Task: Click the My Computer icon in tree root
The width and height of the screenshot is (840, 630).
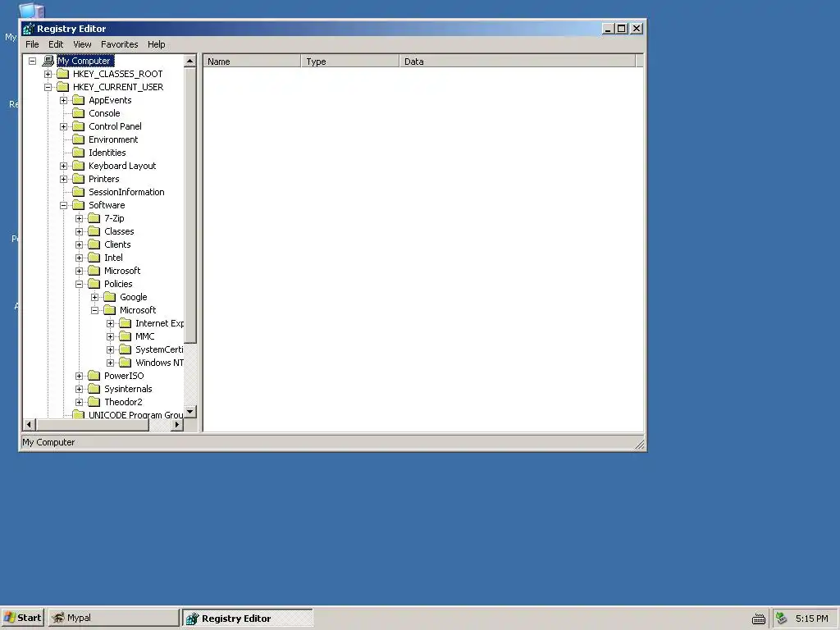Action: tap(48, 61)
